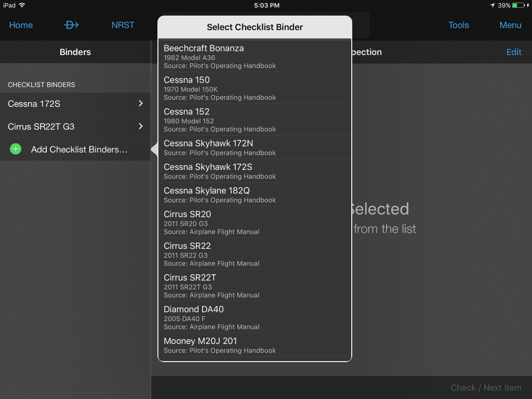532x399 pixels.
Task: Expand the Cirrus SR22T G3 binder
Action: pyautogui.click(x=75, y=126)
